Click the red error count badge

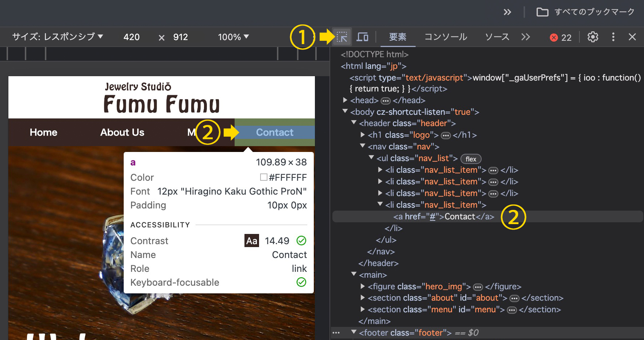click(x=560, y=38)
